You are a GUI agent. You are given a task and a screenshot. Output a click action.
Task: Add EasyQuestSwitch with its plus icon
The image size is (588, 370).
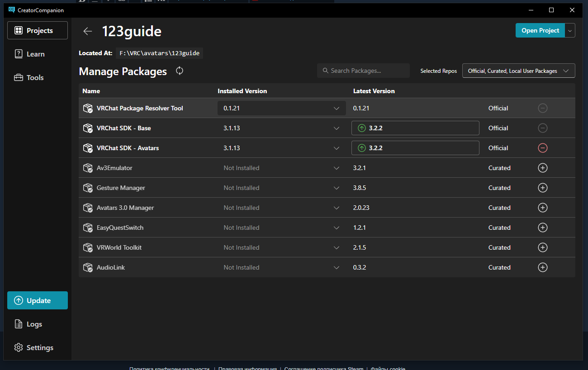tap(543, 228)
